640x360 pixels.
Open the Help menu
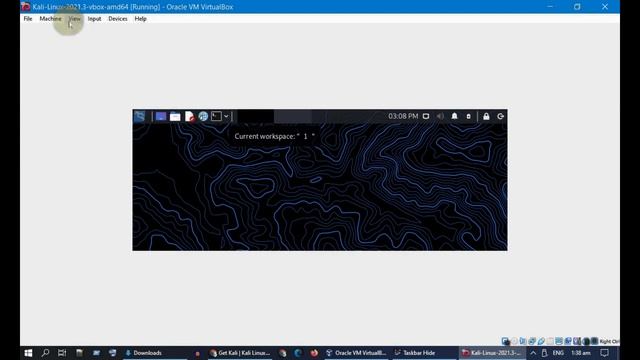point(140,19)
